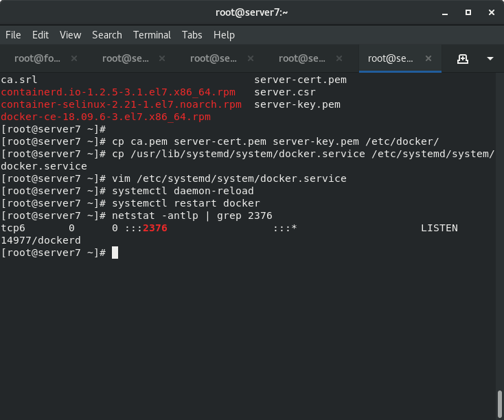Switch to the third terminal tab root@se...

214,58
